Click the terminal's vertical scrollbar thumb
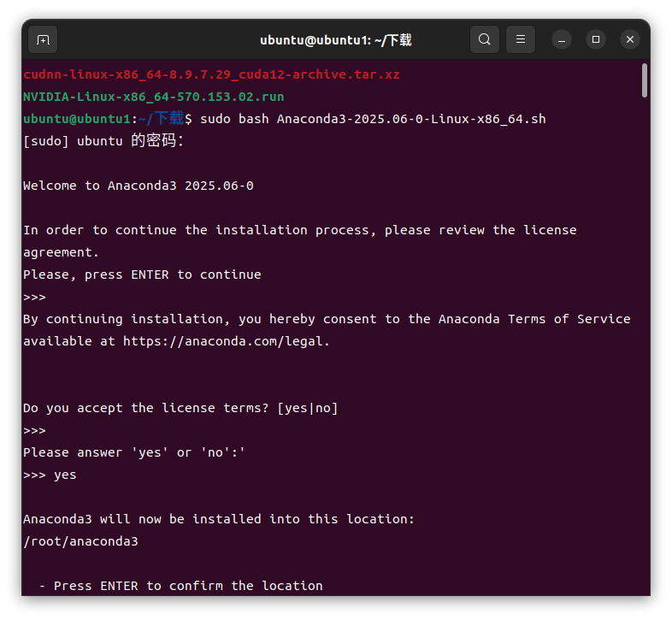 [x=644, y=81]
